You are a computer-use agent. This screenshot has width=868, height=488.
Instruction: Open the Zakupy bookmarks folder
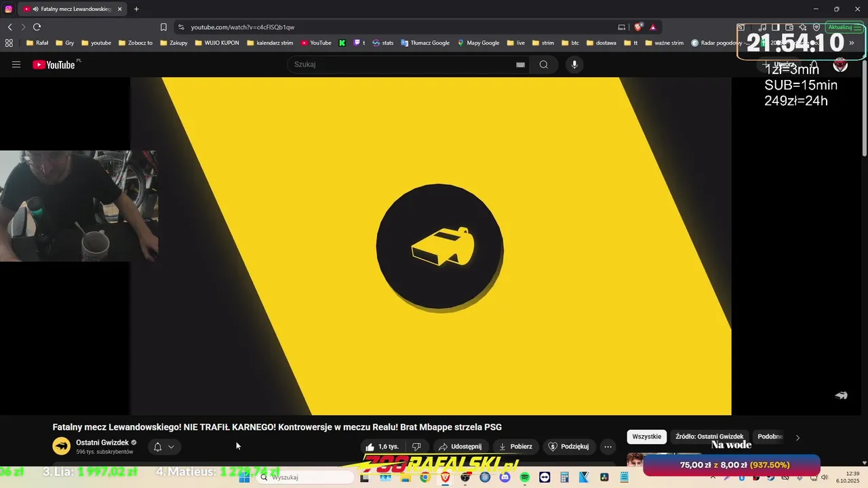(x=174, y=43)
